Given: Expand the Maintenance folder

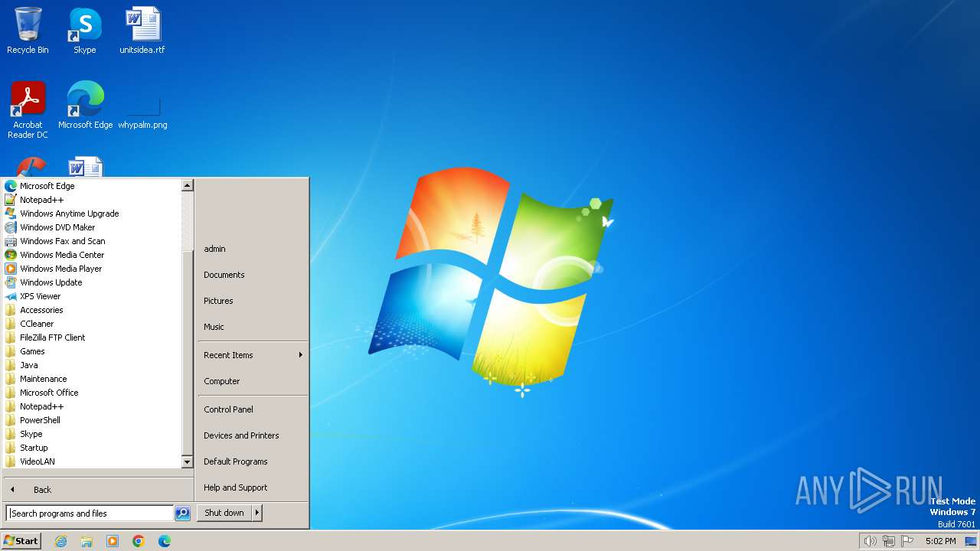Looking at the screenshot, I should [43, 379].
